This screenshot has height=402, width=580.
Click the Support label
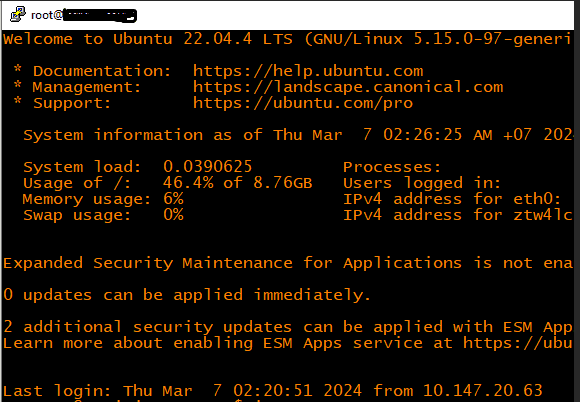point(72,103)
